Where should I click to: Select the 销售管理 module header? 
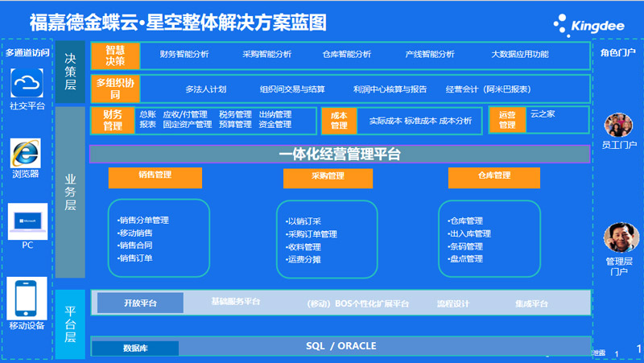pyautogui.click(x=155, y=175)
